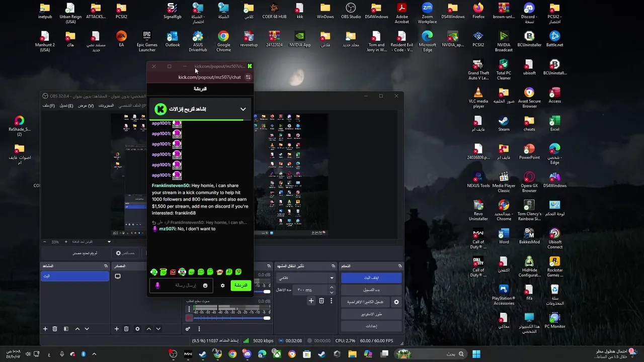Undock the scenes panel icon
The height and width of the screenshot is (362, 644).
pyautogui.click(x=106, y=266)
